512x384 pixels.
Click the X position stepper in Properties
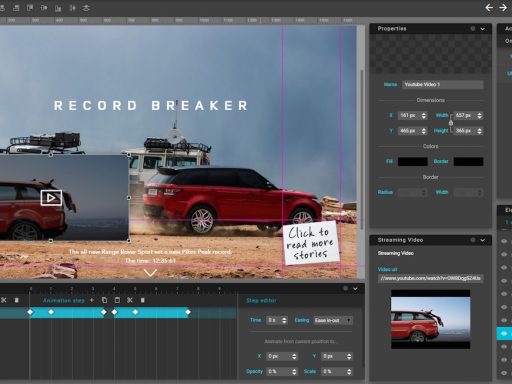click(424, 116)
